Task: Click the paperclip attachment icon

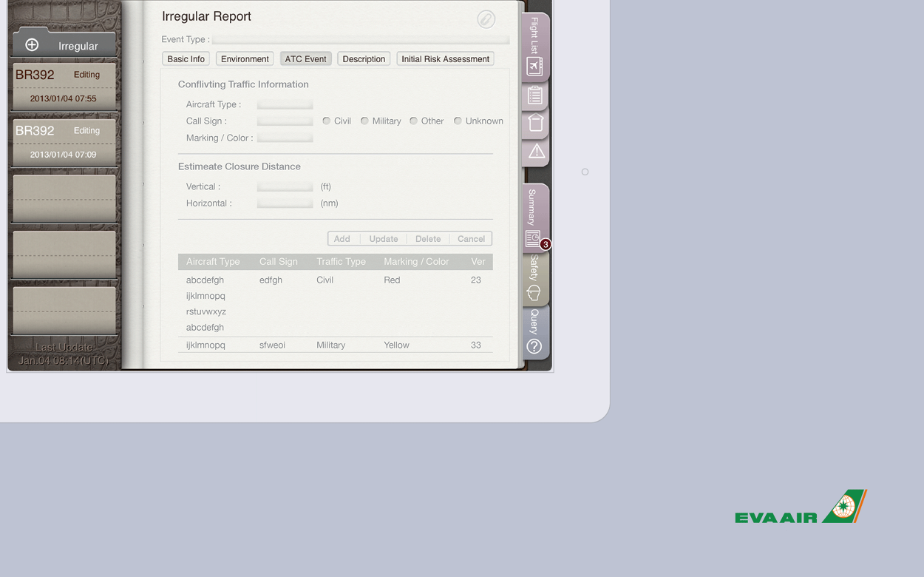Action: click(486, 19)
